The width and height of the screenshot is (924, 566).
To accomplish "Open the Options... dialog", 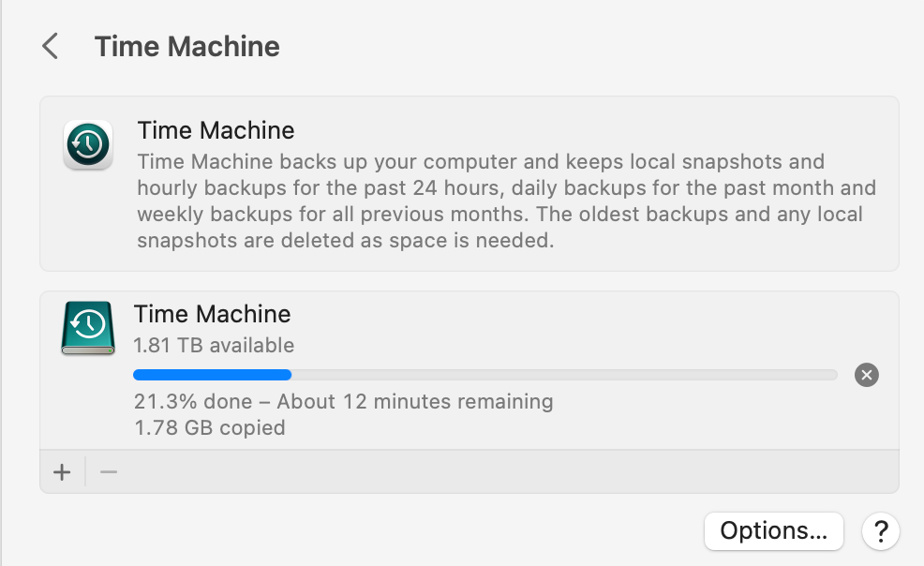I will click(773, 531).
